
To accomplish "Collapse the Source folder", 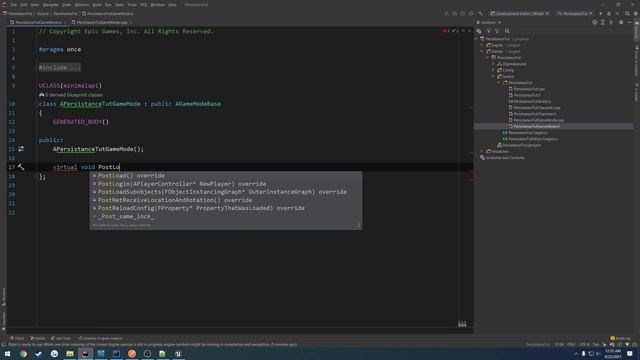I will [x=493, y=76].
